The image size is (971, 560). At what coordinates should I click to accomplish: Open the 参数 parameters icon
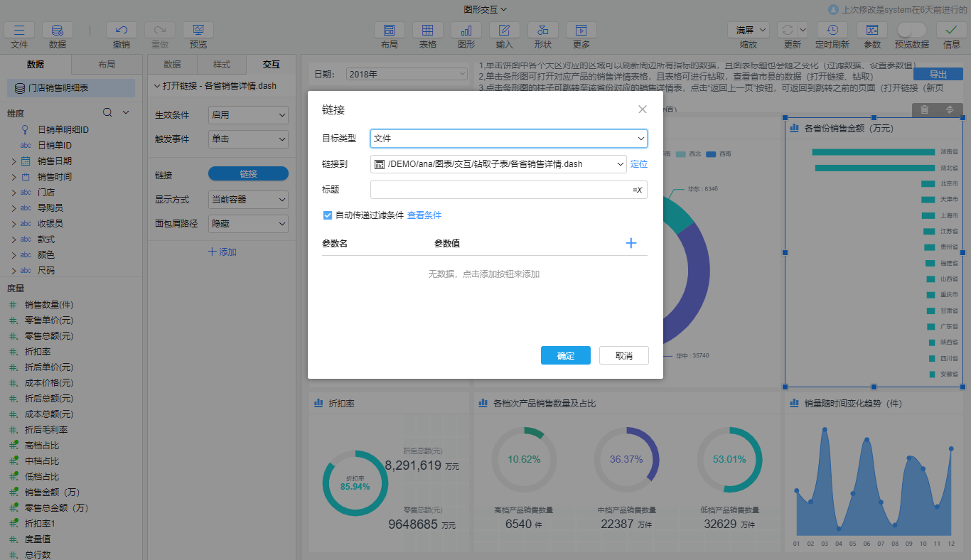coord(872,31)
